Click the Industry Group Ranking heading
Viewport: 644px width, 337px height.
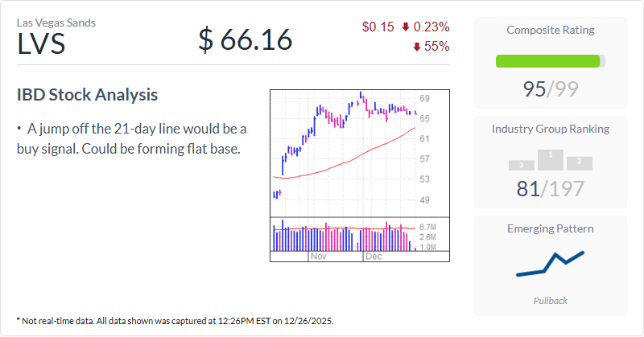click(x=551, y=129)
